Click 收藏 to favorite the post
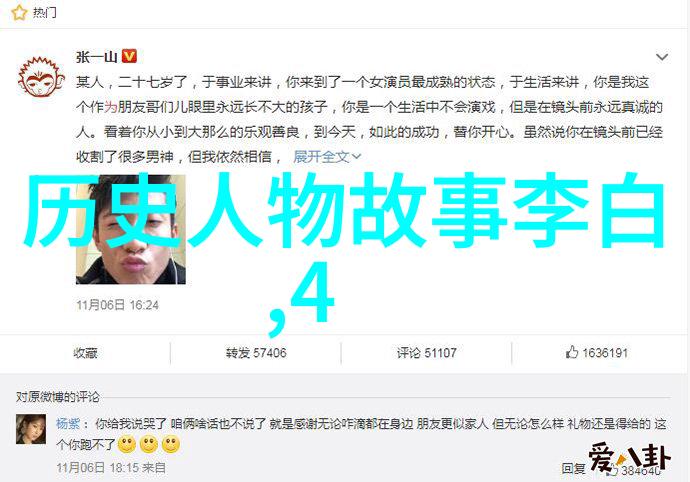690x482 pixels. click(x=85, y=353)
